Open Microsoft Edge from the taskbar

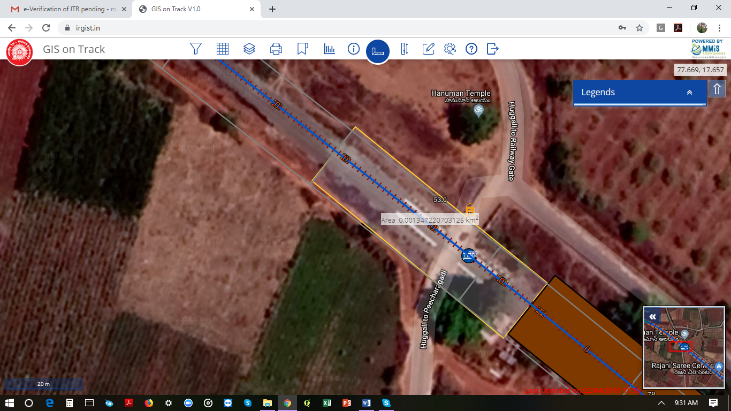pyautogui.click(x=49, y=403)
